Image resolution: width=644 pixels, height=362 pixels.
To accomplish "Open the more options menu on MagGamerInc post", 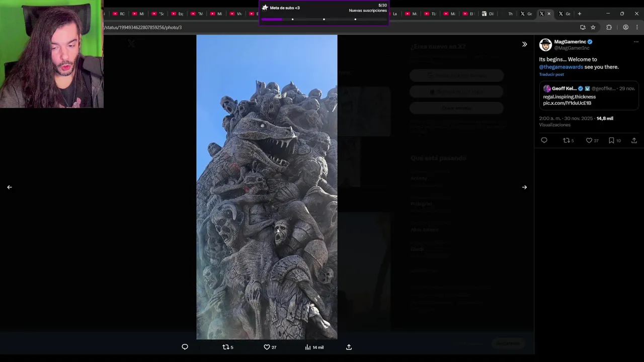I will pos(636,42).
